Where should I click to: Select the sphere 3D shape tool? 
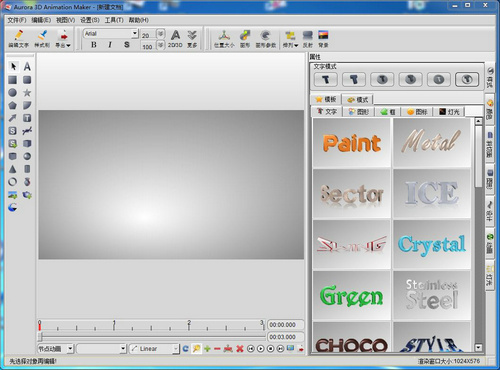click(27, 156)
